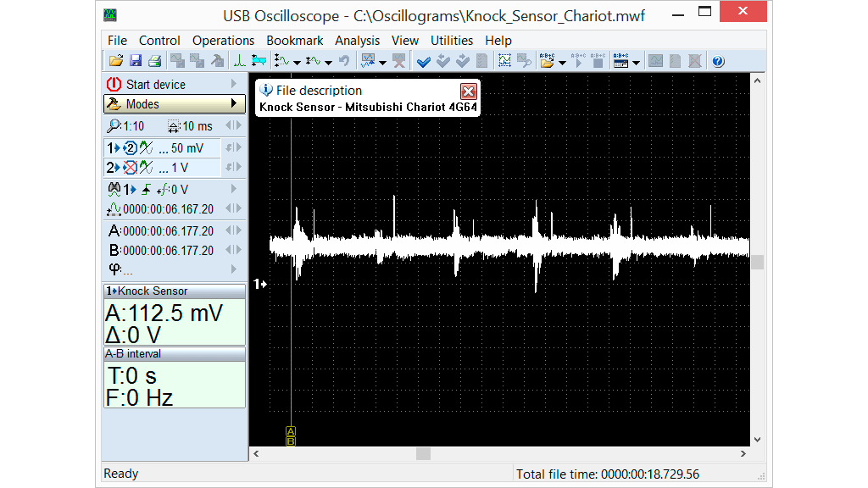The height and width of the screenshot is (488, 868).
Task: Open the Bookmark menu
Action: [x=294, y=41]
